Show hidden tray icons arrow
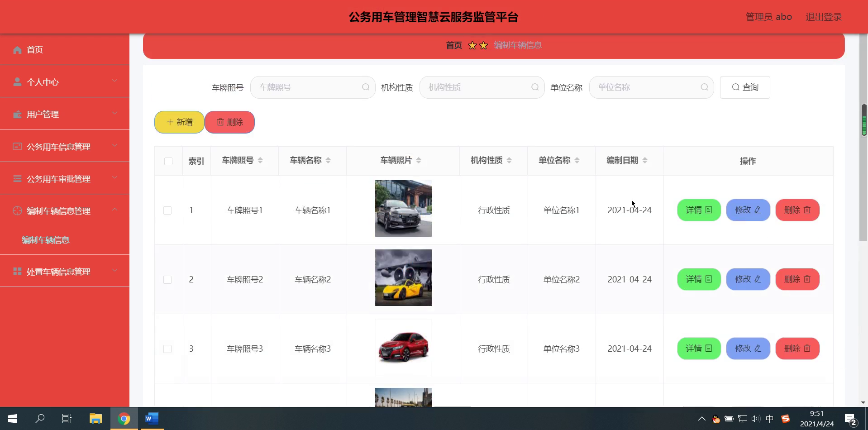Screen dimensions: 868x430 (701, 419)
